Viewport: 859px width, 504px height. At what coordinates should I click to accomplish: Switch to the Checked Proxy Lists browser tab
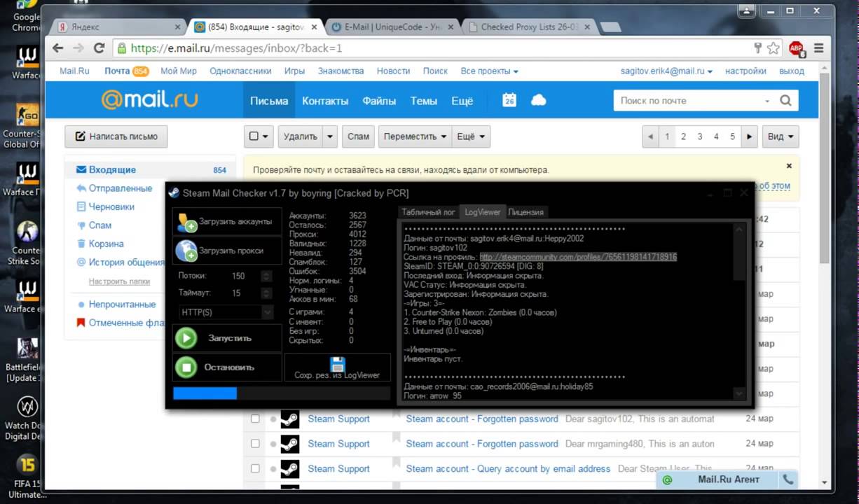coord(529,27)
